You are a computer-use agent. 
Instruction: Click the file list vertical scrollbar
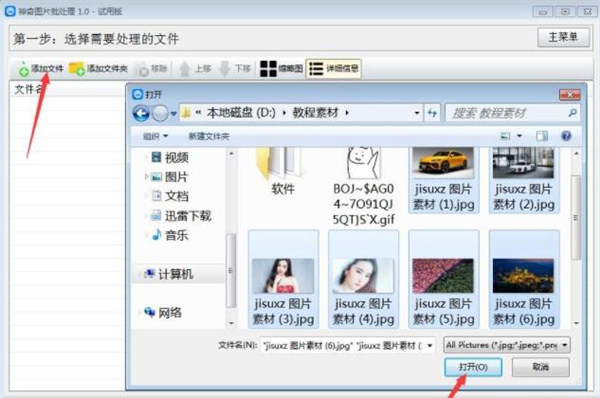point(576,218)
